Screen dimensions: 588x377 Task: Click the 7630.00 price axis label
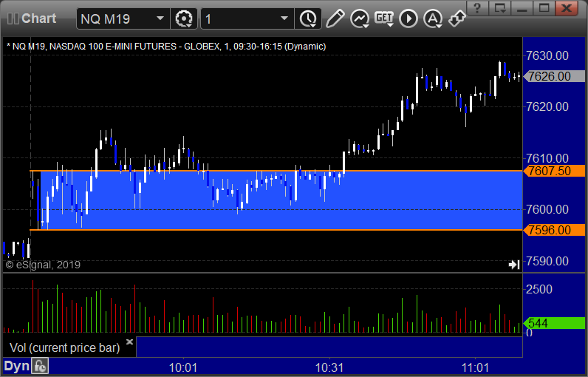pos(547,55)
